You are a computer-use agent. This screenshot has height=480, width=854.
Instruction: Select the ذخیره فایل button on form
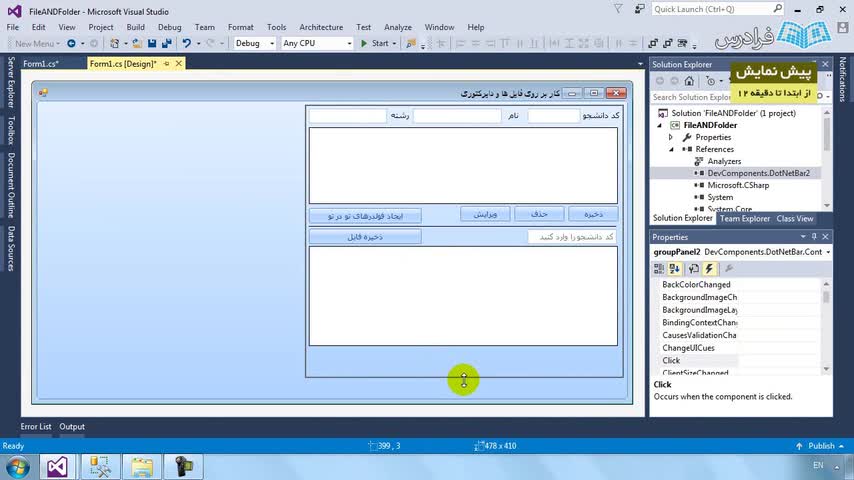[365, 236]
